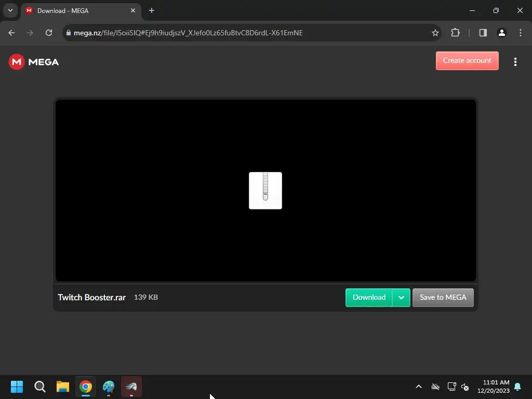The width and height of the screenshot is (532, 399).
Task: Click the browser forward arrow
Action: point(30,33)
